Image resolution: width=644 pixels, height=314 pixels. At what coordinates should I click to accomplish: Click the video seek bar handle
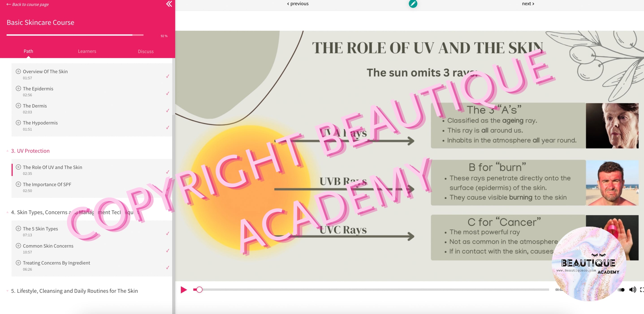point(199,290)
